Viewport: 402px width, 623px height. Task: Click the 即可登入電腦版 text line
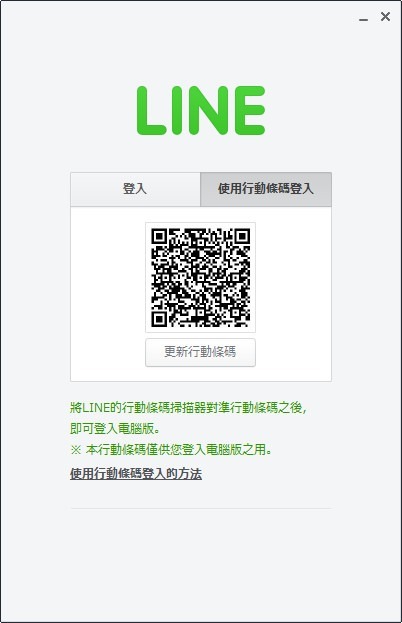pos(115,429)
